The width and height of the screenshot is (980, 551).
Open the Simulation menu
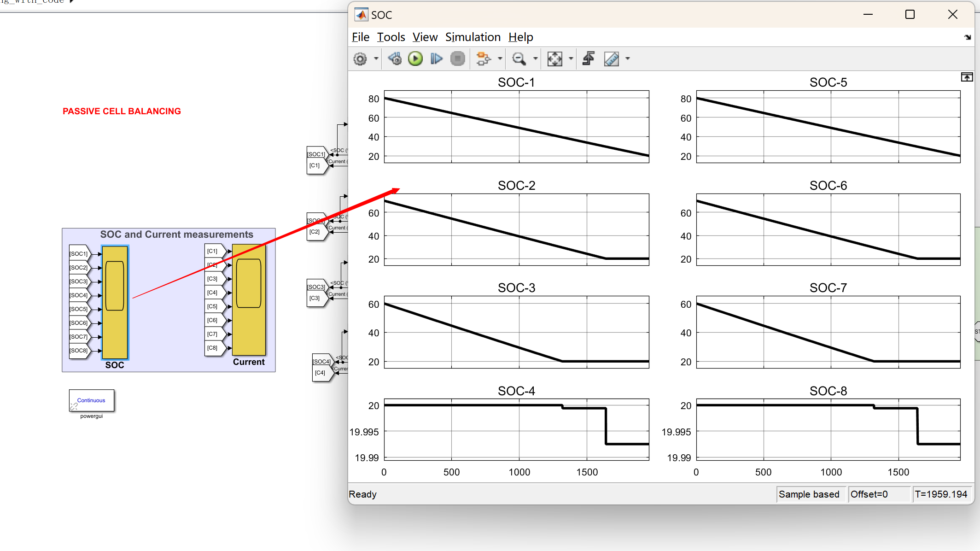tap(472, 37)
